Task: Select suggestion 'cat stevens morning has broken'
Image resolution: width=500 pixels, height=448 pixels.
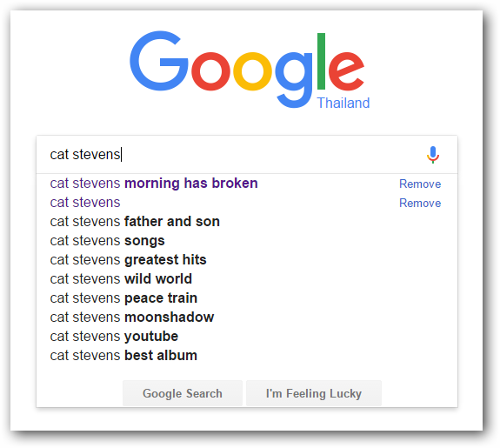Action: 247,184
